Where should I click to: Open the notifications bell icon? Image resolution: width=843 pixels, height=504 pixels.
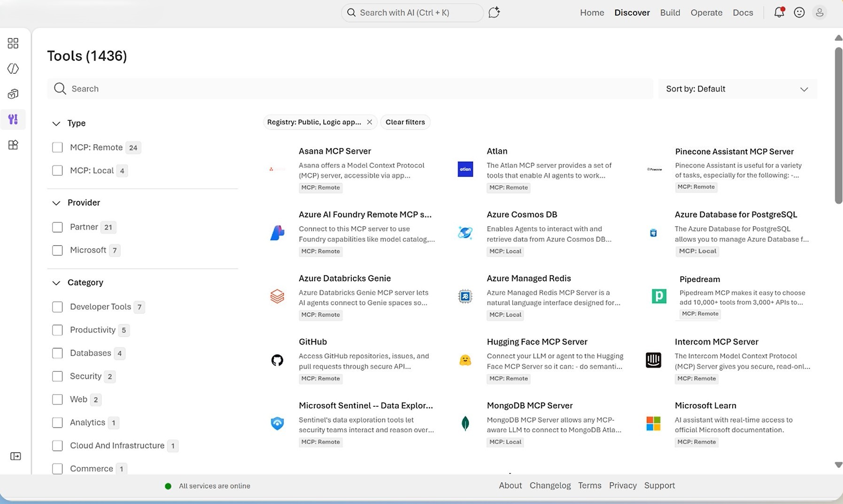click(779, 13)
